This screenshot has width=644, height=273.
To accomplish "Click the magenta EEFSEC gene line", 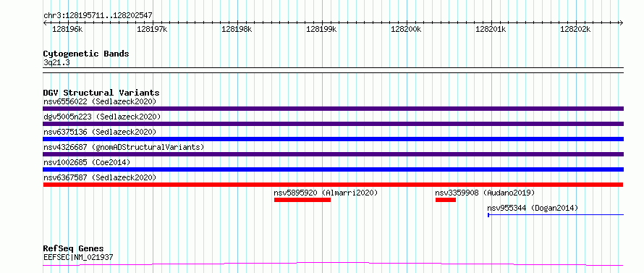I will [x=333, y=264].
